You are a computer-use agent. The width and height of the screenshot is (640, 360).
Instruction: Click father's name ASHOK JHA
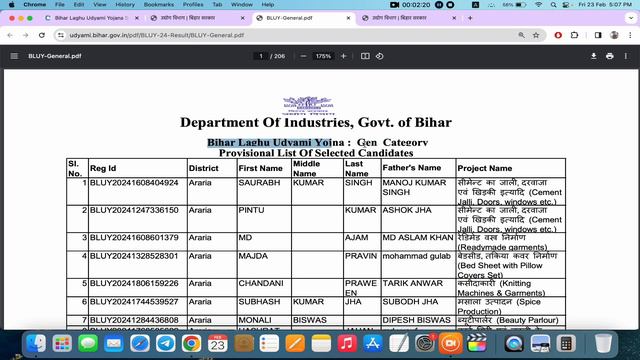coord(407,210)
